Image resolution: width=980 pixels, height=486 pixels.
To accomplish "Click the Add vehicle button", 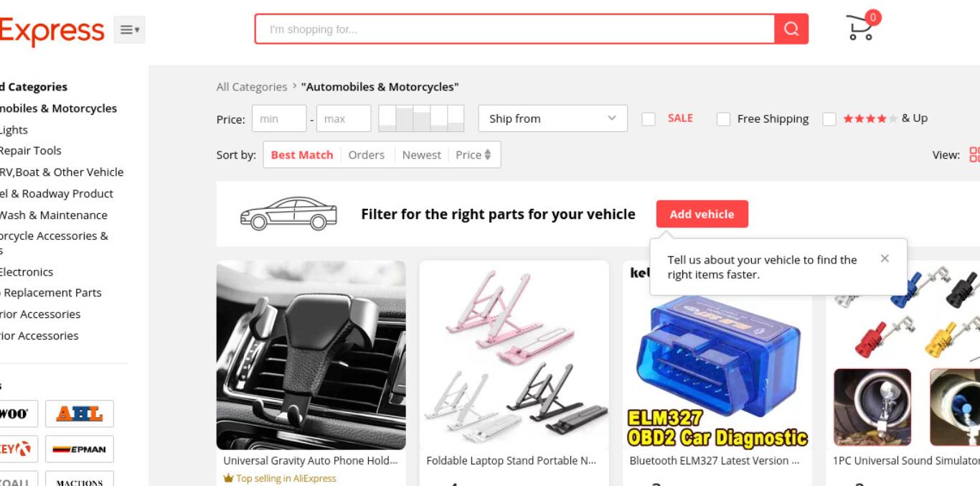I will [702, 214].
